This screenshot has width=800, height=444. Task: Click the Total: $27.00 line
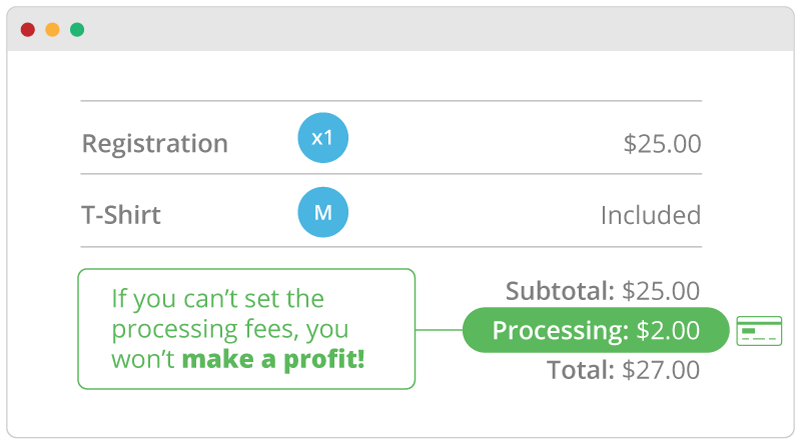pos(623,370)
